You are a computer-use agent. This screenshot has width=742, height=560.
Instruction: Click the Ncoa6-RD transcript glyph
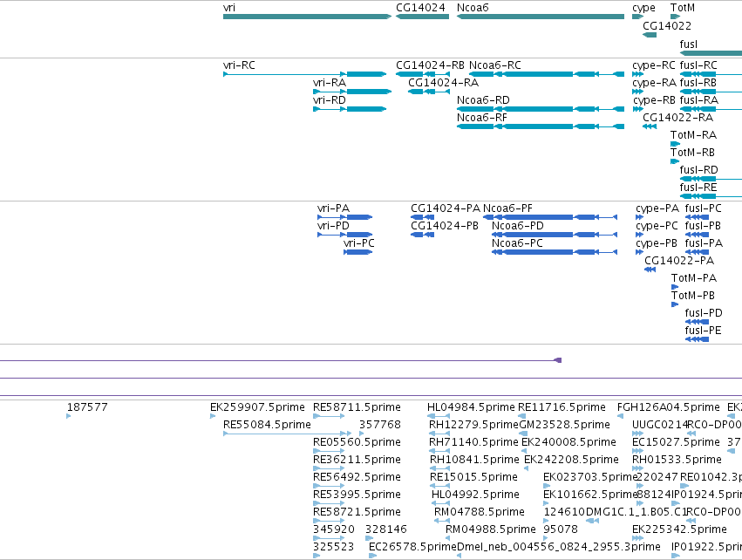pyautogui.click(x=541, y=109)
